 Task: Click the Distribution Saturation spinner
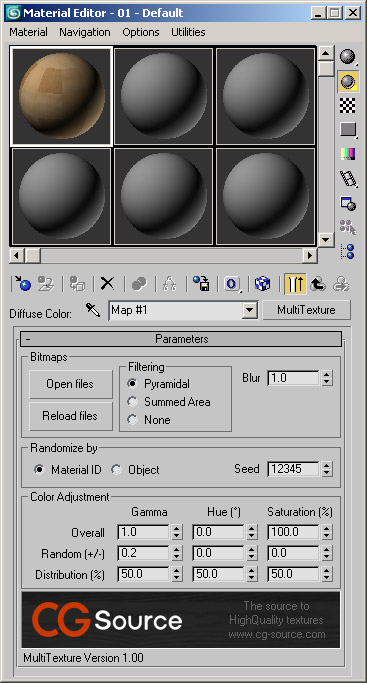[327, 574]
